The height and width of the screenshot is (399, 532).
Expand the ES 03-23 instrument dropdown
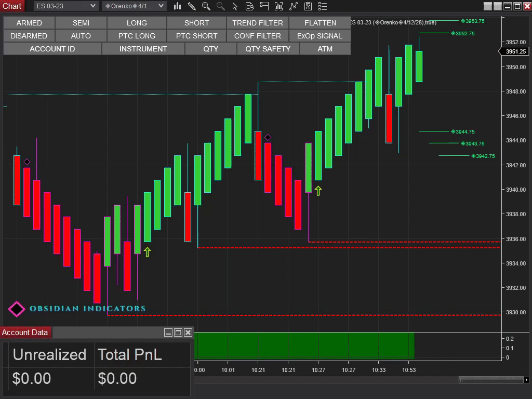(66, 6)
